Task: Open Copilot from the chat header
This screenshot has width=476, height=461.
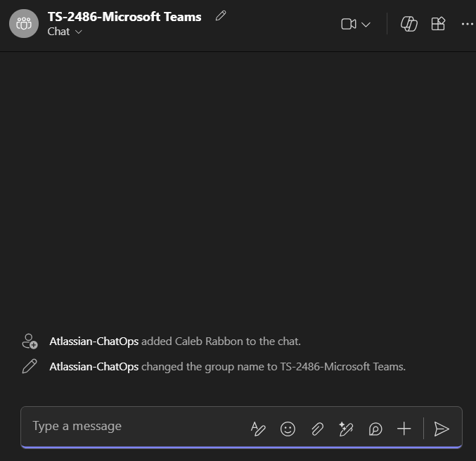Action: (409, 24)
